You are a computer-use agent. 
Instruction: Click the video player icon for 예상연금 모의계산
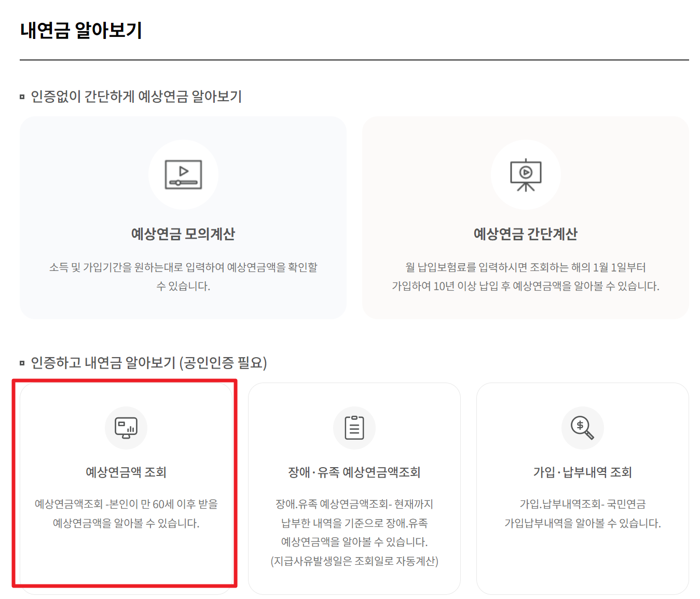[183, 174]
